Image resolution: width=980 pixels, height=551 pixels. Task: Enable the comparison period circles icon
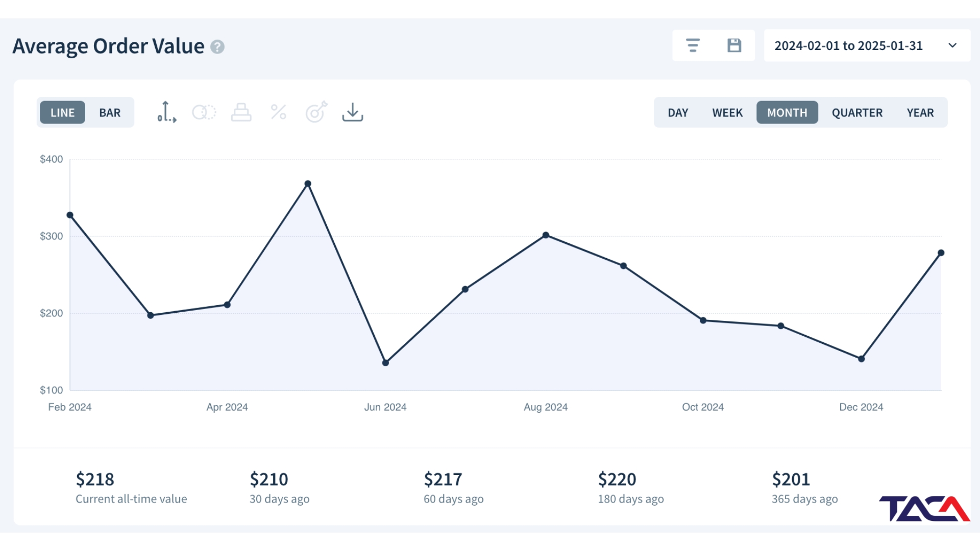click(x=204, y=112)
